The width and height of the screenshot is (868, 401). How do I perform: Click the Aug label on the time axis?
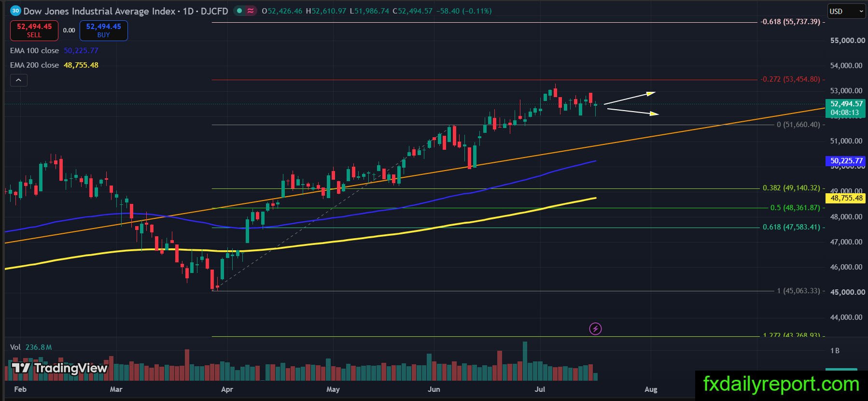651,389
